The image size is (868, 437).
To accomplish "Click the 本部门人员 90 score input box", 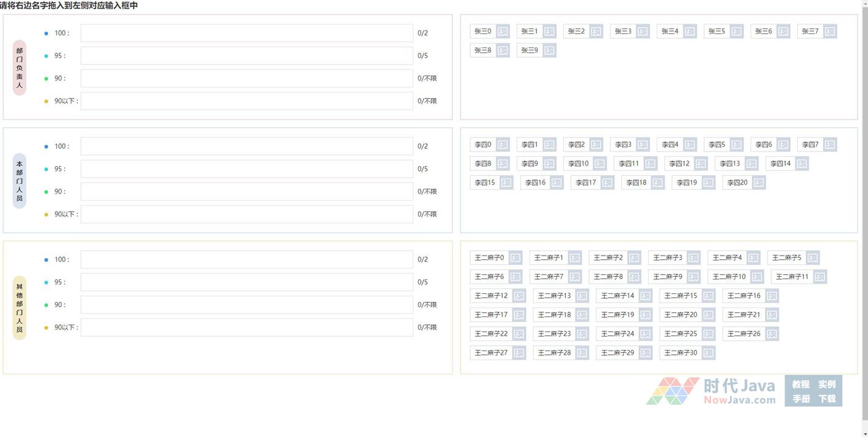I will pos(247,192).
